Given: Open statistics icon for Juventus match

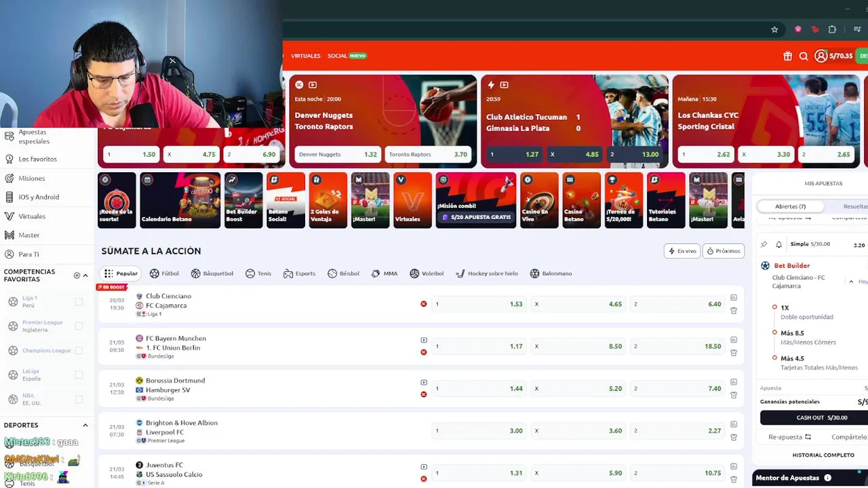Looking at the screenshot, I should tap(734, 466).
